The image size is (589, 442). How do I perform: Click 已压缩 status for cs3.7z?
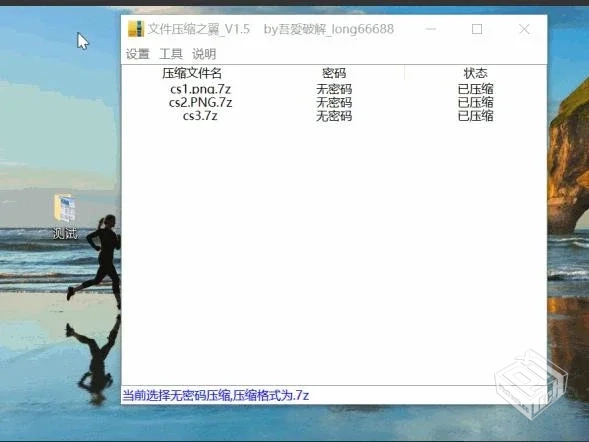pos(475,116)
